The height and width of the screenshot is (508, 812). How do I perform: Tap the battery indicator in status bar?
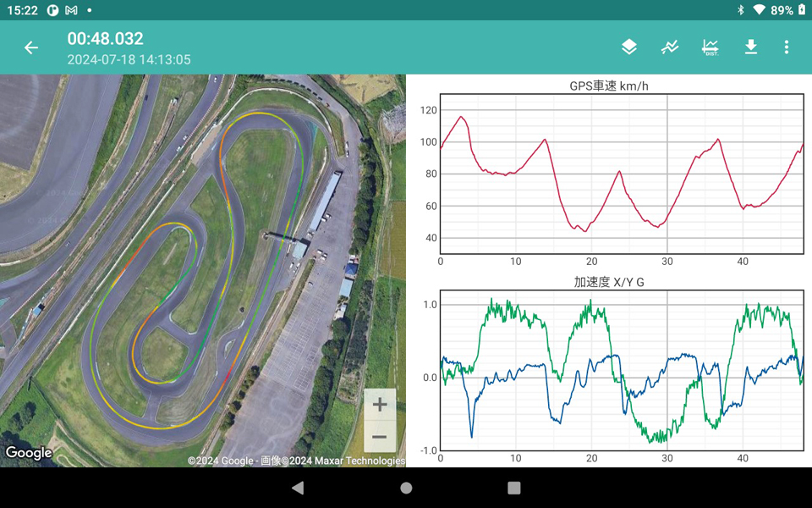click(801, 10)
